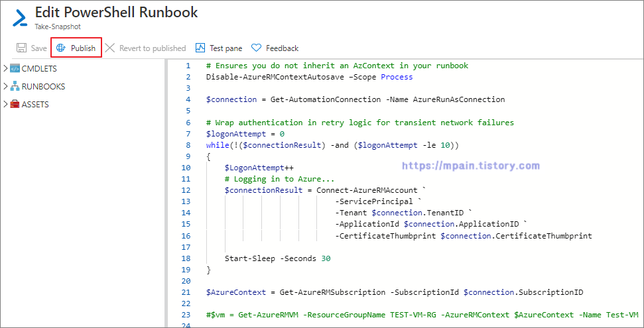Select the RUNBOOKS tree label
This screenshot has height=328, width=644.
(43, 87)
